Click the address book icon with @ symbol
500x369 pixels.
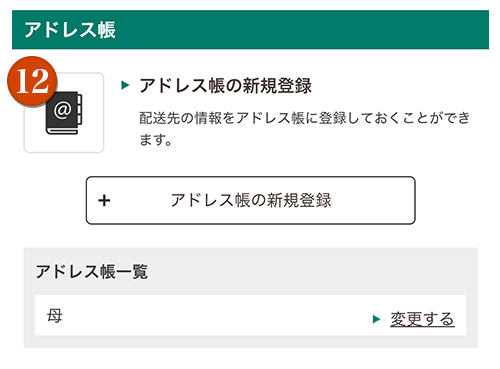tap(64, 113)
